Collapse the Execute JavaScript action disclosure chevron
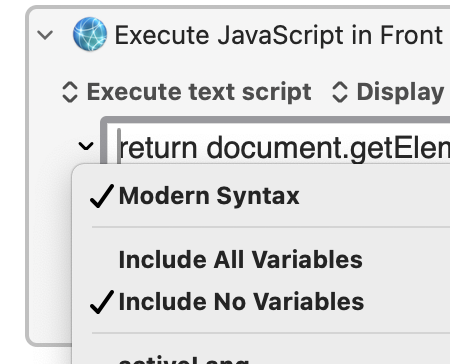The image size is (450, 364). pyautogui.click(x=45, y=35)
